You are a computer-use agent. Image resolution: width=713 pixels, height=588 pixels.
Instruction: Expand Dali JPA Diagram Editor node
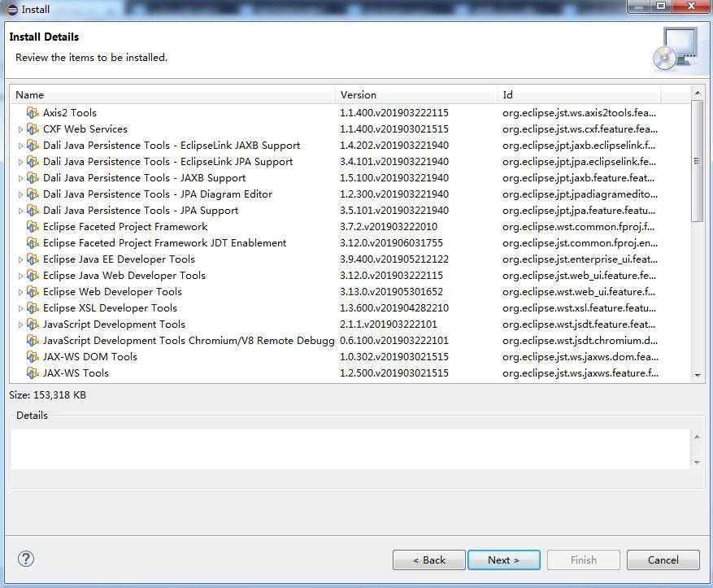tap(20, 194)
